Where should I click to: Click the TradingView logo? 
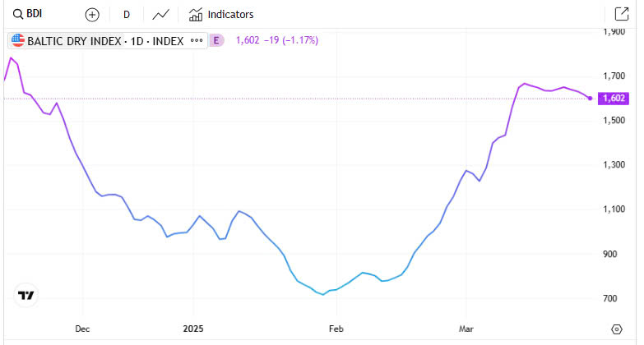pos(25,295)
